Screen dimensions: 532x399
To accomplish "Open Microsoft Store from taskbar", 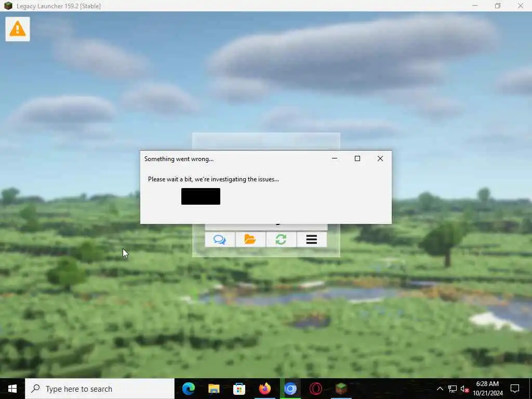I will coord(239,389).
